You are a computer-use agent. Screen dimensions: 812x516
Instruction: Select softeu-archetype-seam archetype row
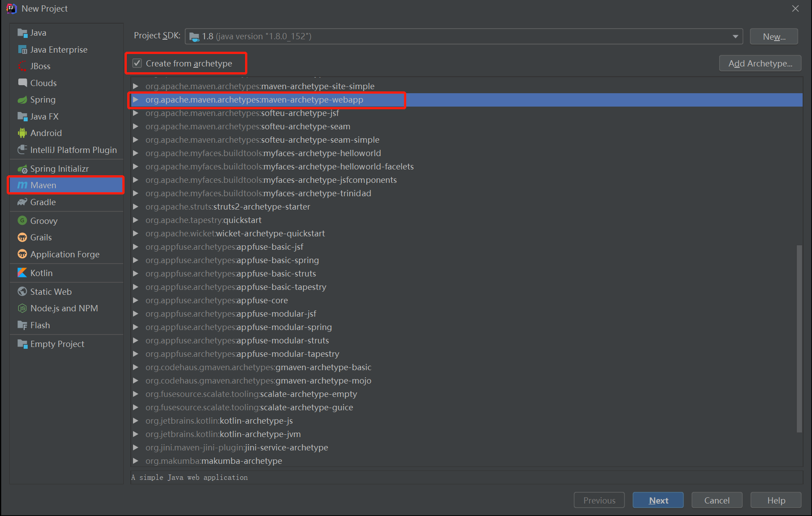[x=466, y=126]
